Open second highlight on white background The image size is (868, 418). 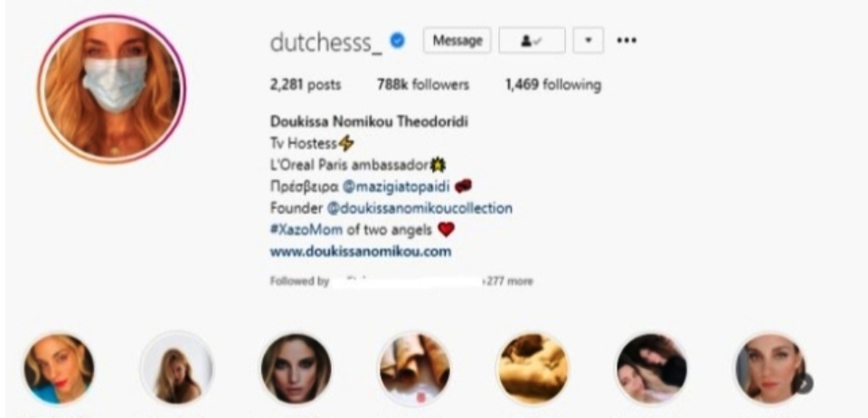click(x=177, y=369)
